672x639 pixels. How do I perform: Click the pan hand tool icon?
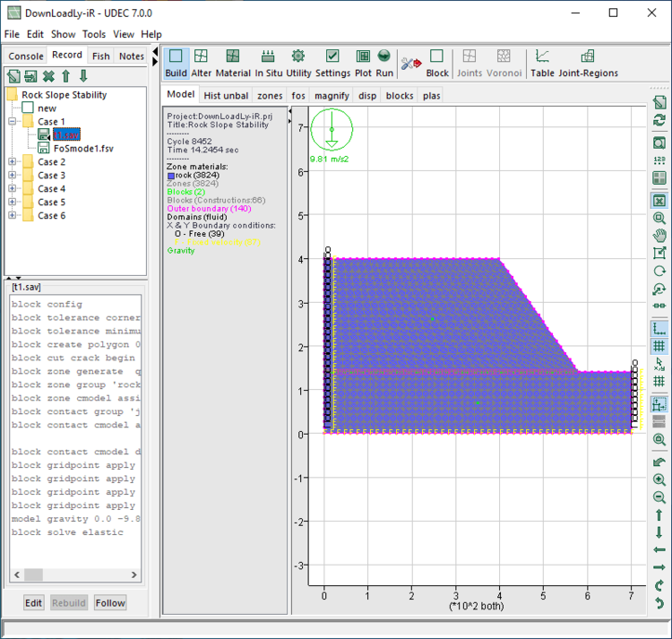click(x=659, y=236)
